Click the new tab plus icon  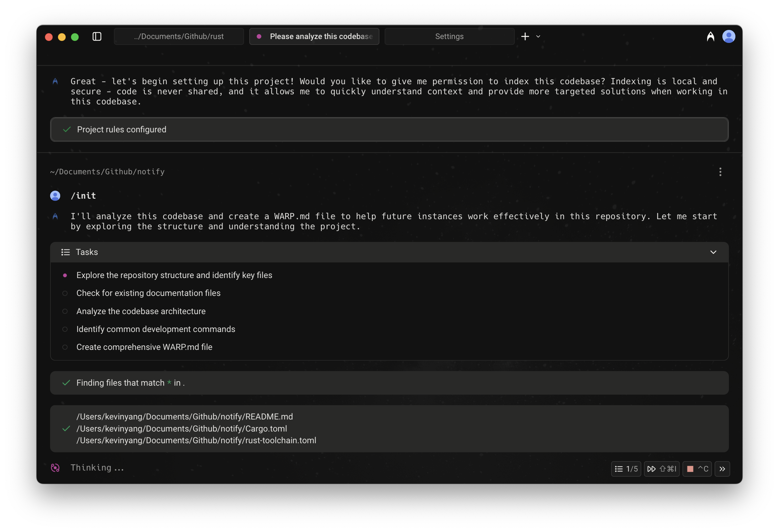tap(525, 36)
